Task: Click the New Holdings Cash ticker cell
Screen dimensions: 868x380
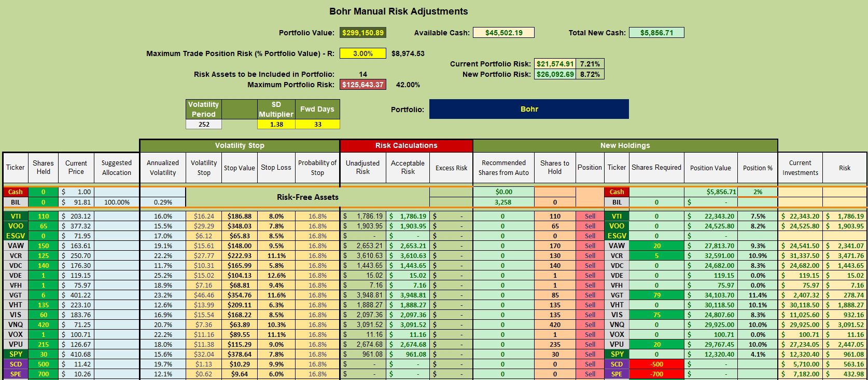Action: (617, 192)
